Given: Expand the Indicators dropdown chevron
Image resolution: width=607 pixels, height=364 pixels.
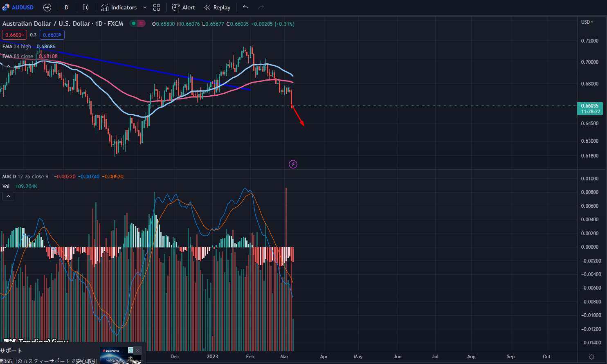Looking at the screenshot, I should click(144, 7).
